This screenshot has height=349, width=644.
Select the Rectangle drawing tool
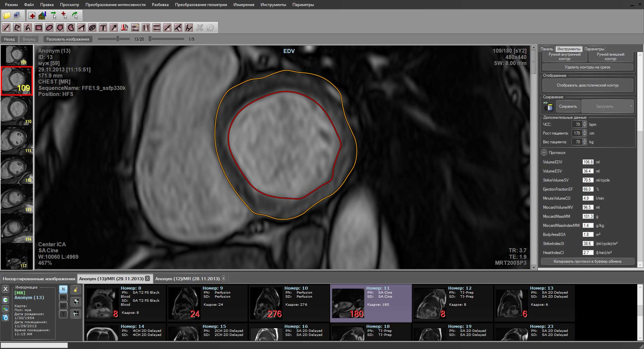38,28
